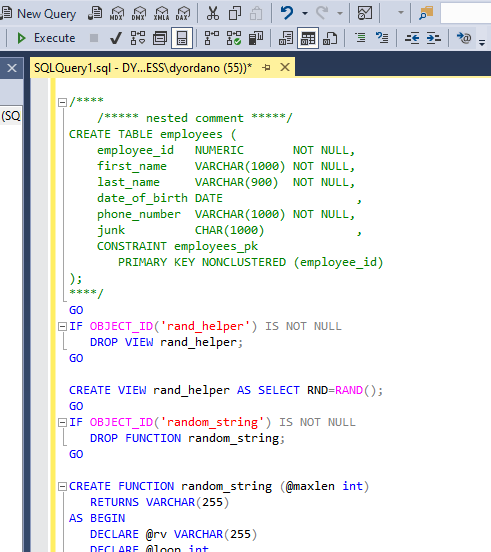
Task: Toggle Results to Text option
Action: tap(286, 38)
